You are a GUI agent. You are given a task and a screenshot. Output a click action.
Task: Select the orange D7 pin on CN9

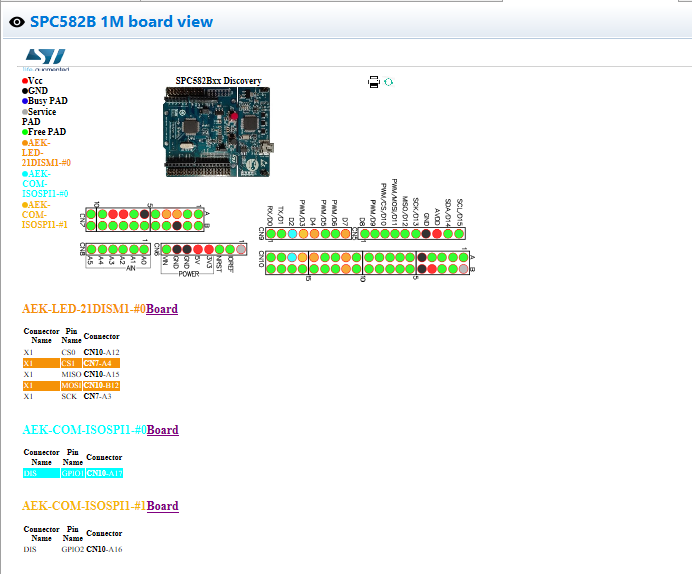[346, 233]
